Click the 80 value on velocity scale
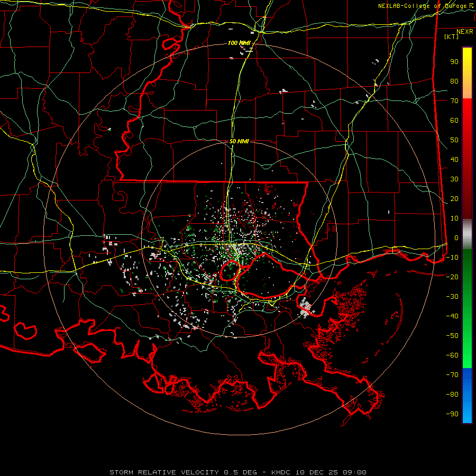Viewport: 476px width, 476px height. click(x=454, y=81)
